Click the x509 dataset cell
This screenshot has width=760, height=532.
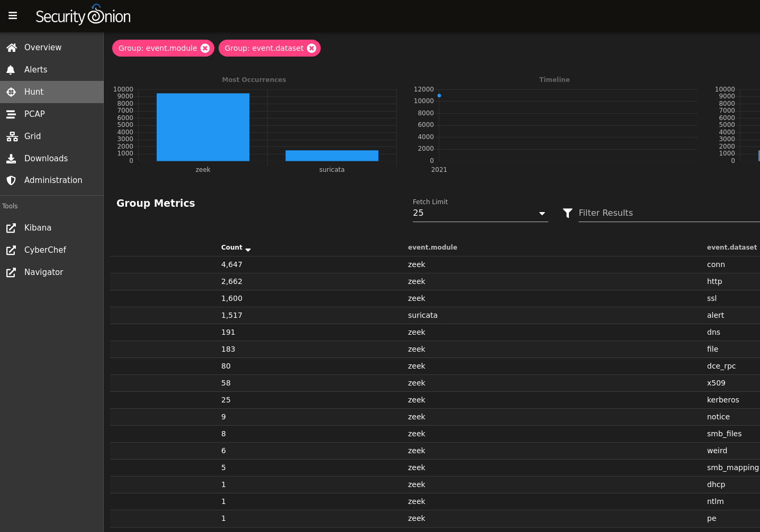tap(716, 383)
